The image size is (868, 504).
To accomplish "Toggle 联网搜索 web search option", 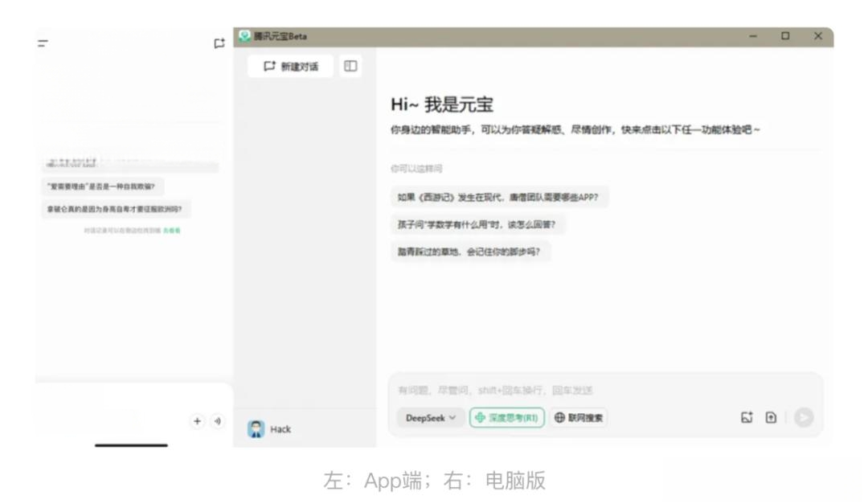I will coord(579,418).
